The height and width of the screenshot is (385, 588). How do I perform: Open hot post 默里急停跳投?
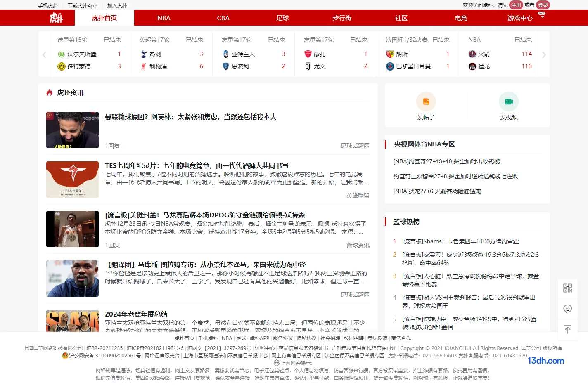pyautogui.click(x=471, y=280)
